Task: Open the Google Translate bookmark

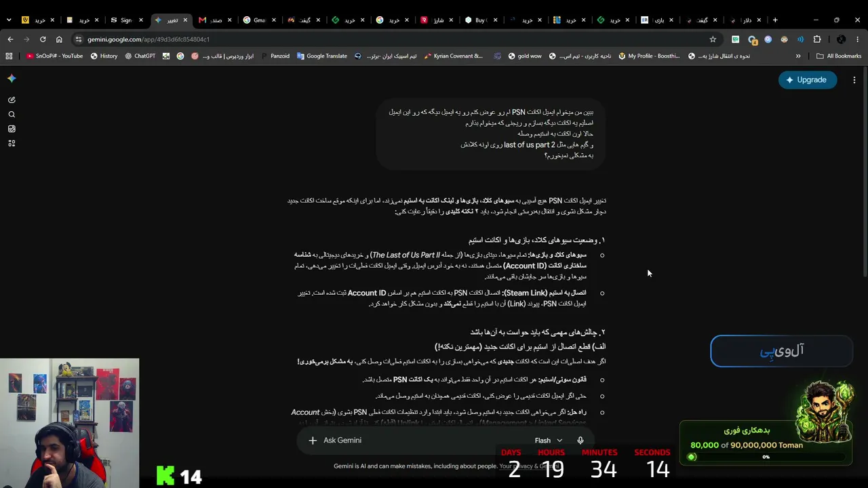Action: coord(321,56)
